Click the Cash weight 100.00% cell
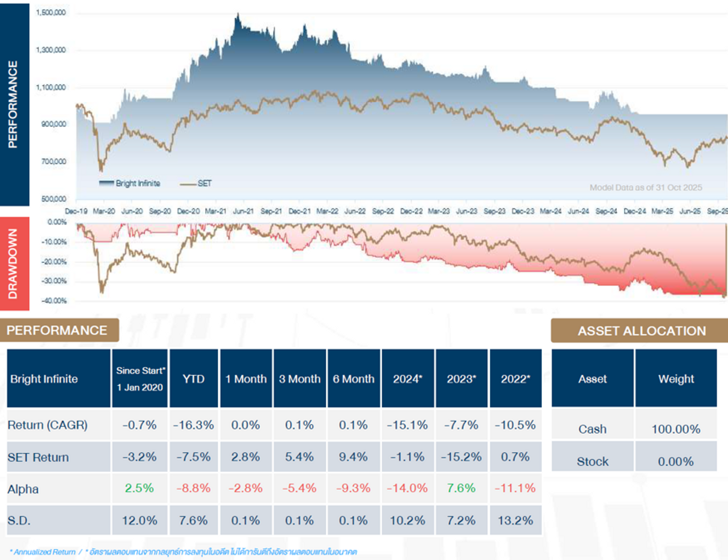Viewport: 728px width, 560px height. 676,429
